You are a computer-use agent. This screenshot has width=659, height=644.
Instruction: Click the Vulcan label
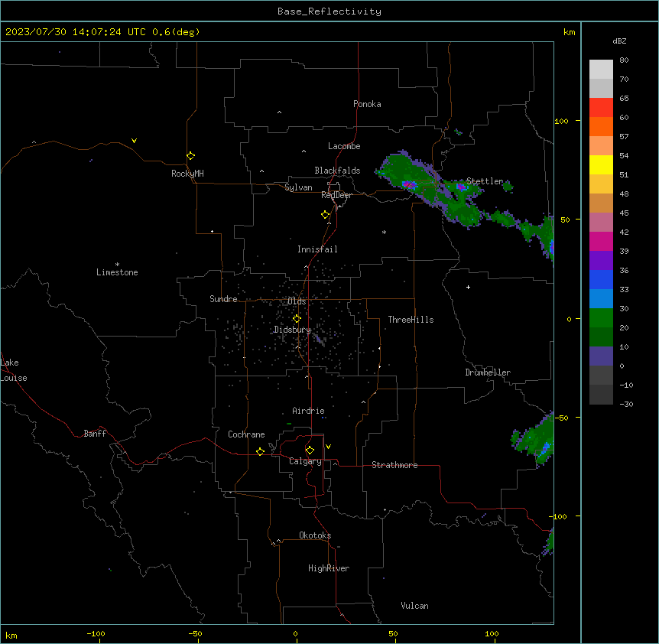point(414,606)
